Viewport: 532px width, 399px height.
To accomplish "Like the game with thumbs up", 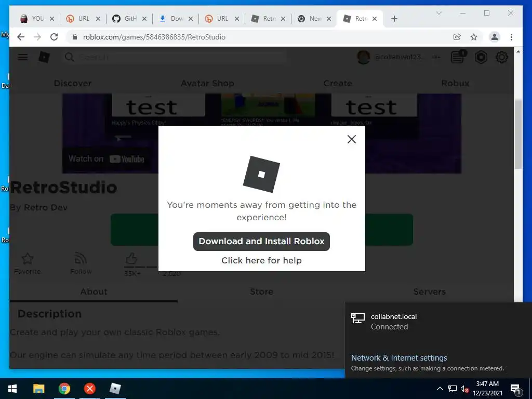I will click(131, 259).
